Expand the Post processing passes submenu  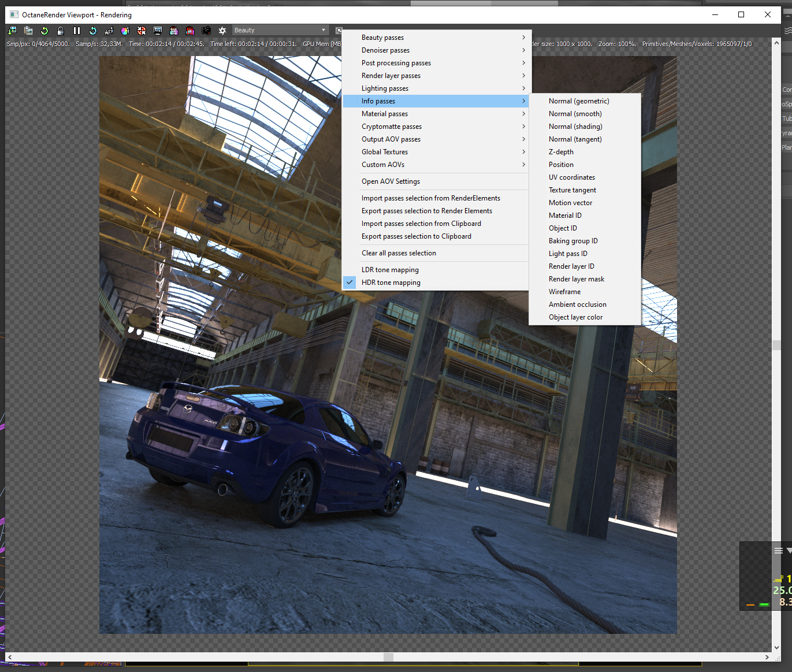point(436,63)
